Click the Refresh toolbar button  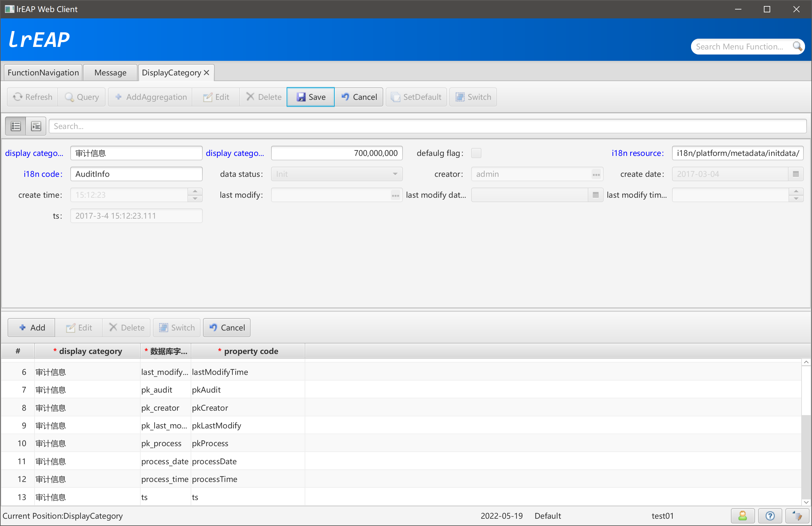pyautogui.click(x=32, y=97)
